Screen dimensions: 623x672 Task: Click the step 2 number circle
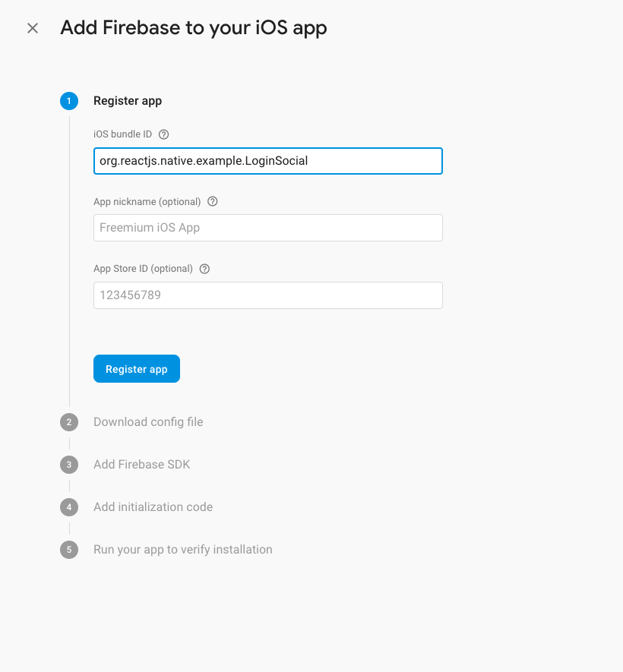[x=69, y=422]
